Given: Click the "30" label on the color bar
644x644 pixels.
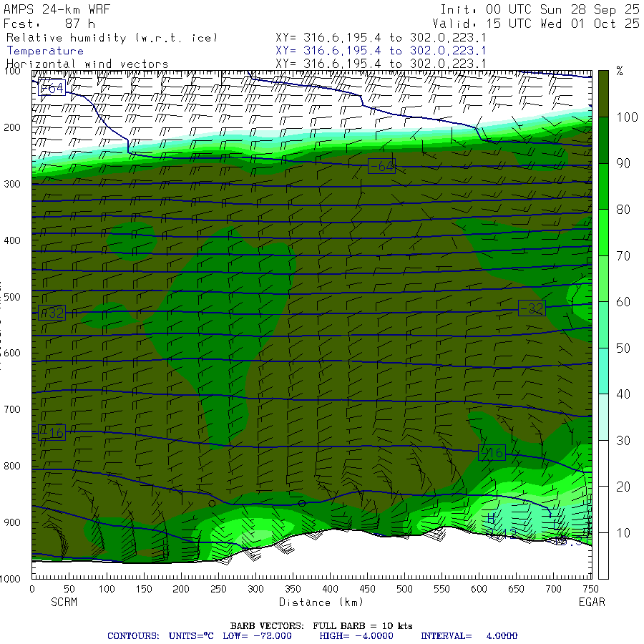Looking at the screenshot, I should coord(623,441).
